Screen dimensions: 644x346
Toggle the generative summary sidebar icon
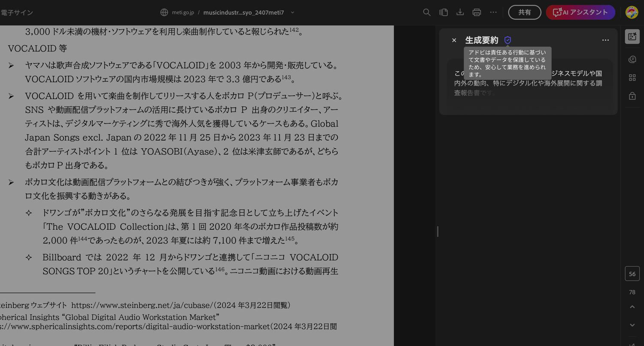(632, 37)
